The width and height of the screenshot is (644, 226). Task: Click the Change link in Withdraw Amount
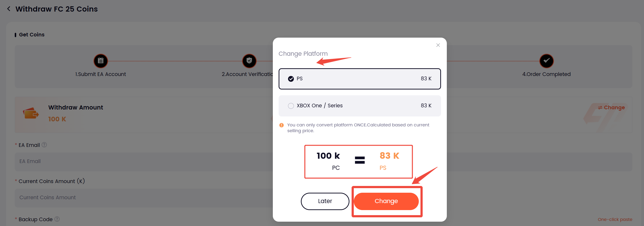[611, 108]
